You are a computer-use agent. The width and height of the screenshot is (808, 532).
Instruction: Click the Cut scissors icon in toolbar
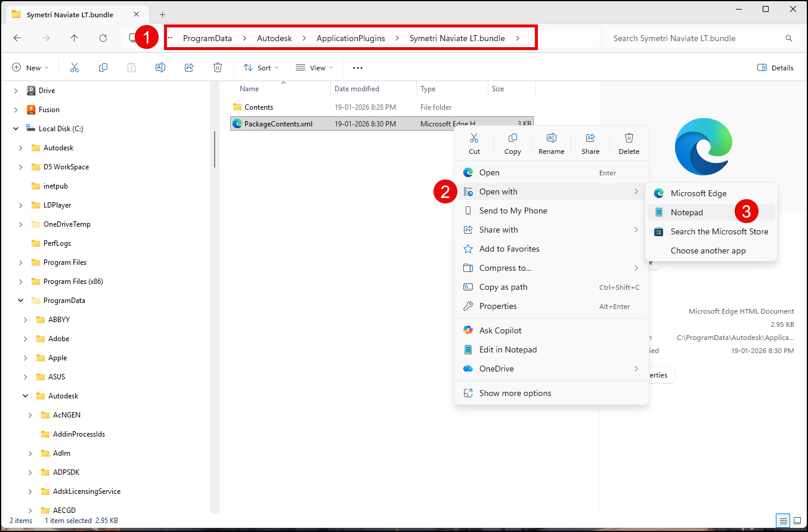click(x=75, y=67)
